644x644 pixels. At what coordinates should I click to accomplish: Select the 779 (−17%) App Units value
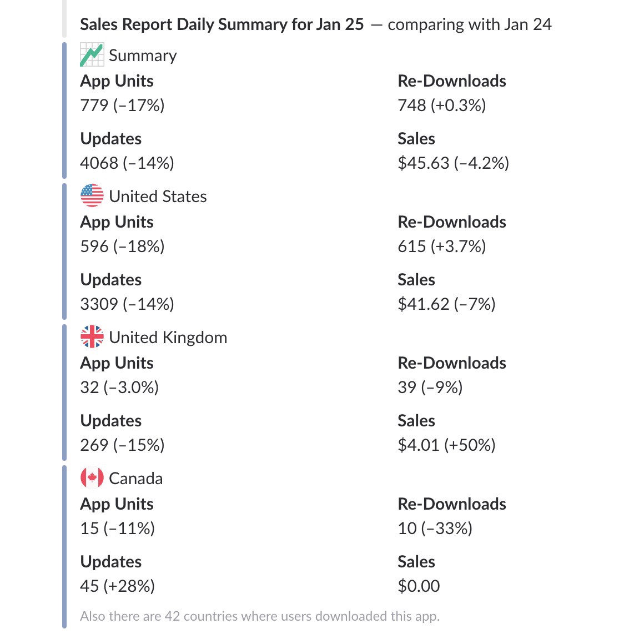click(122, 105)
